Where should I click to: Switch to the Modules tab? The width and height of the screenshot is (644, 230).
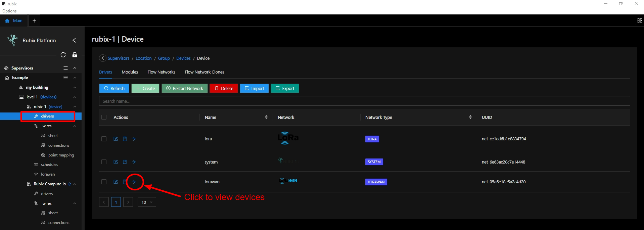(130, 72)
